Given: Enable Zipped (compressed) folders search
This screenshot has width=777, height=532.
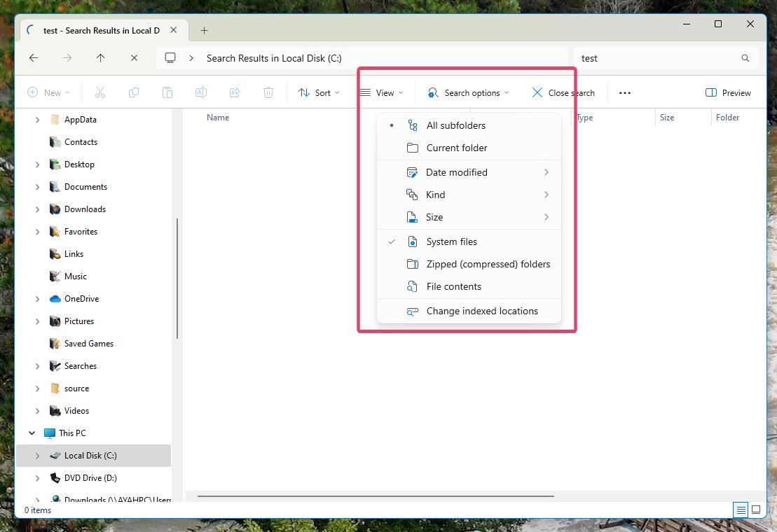Looking at the screenshot, I should click(x=488, y=264).
